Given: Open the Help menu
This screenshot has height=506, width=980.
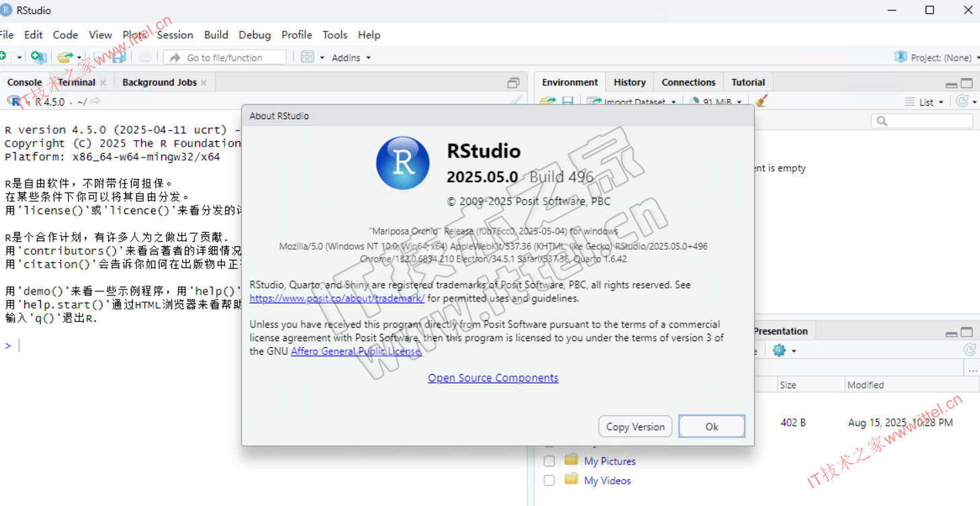Looking at the screenshot, I should pyautogui.click(x=369, y=35).
